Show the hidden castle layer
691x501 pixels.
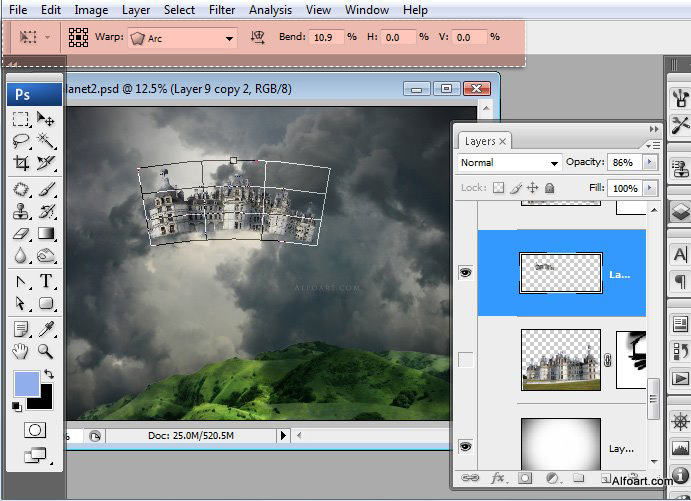466,359
